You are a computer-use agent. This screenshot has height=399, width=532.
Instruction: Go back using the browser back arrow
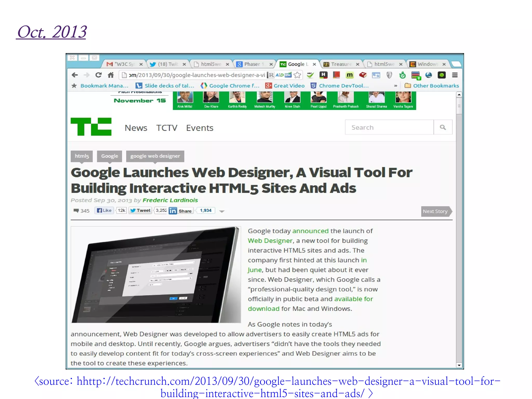(75, 75)
